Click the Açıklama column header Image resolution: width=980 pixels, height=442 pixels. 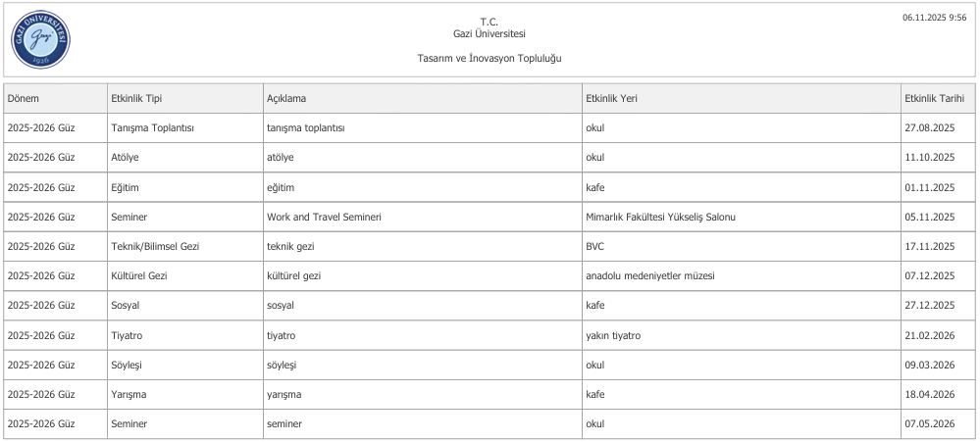coord(286,98)
